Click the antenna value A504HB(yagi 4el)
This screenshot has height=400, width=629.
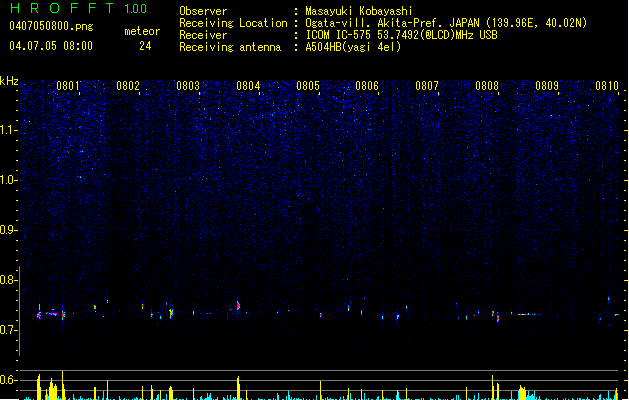[353, 47]
